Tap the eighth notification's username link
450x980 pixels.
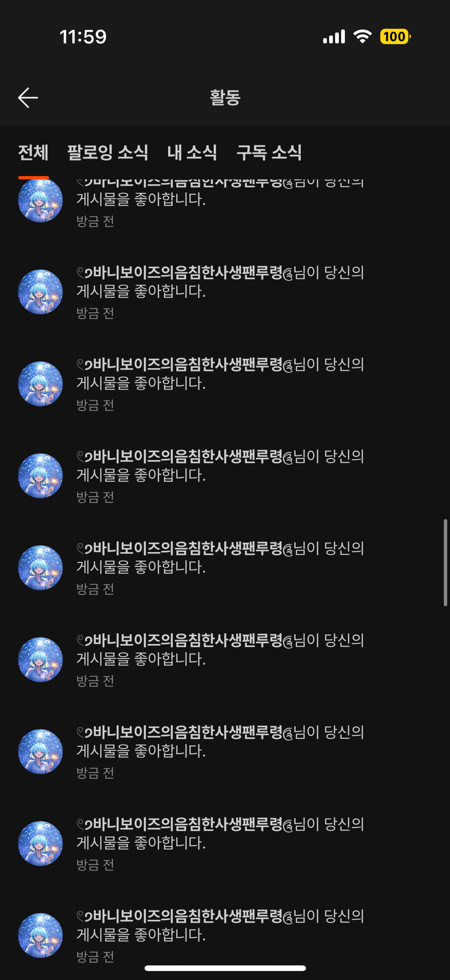(x=185, y=824)
